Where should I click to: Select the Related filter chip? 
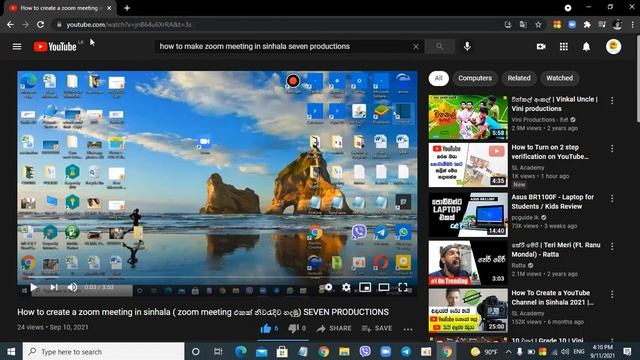(x=519, y=78)
